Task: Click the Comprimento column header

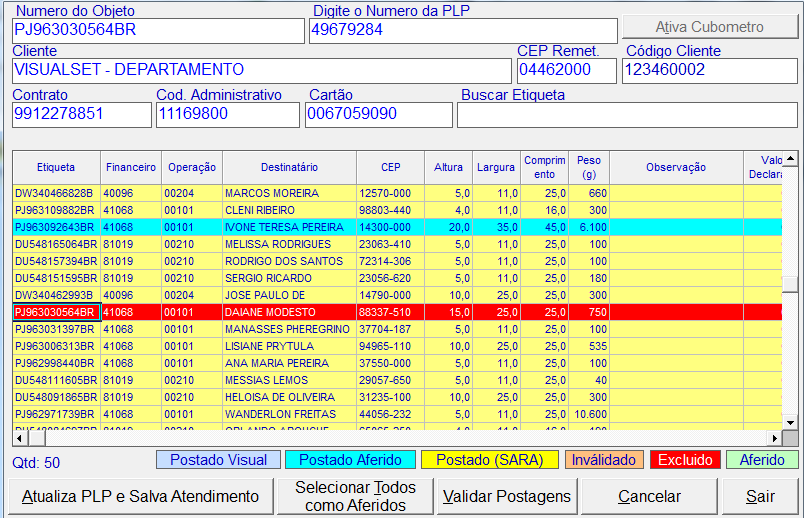Action: 545,168
